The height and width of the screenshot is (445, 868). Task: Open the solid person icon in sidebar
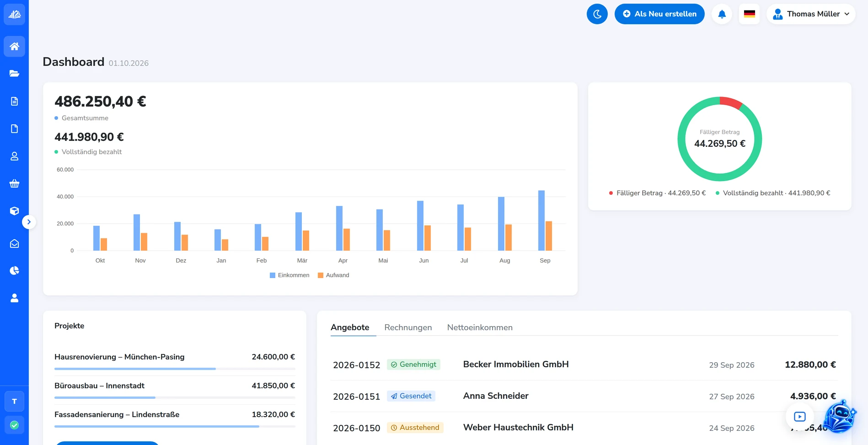(14, 298)
